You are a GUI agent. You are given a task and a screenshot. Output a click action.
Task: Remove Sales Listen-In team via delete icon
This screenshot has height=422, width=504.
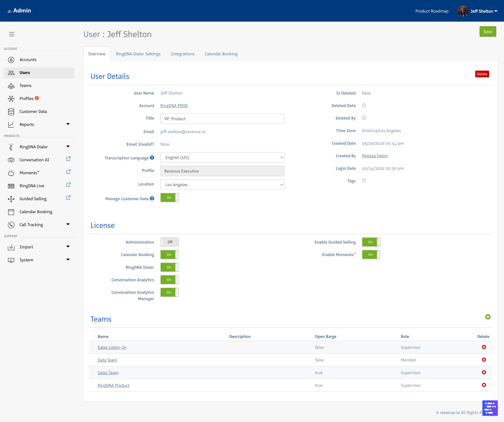(484, 347)
